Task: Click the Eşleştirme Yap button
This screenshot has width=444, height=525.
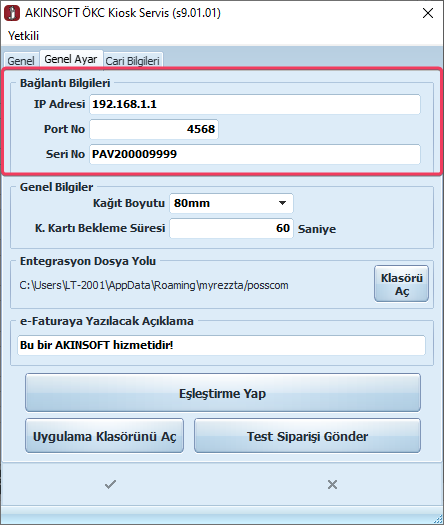Action: click(x=223, y=393)
